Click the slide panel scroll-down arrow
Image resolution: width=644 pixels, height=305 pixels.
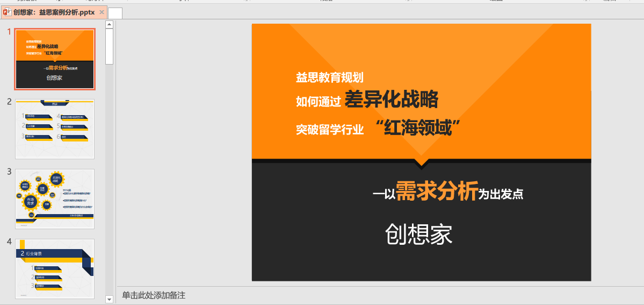[109, 299]
